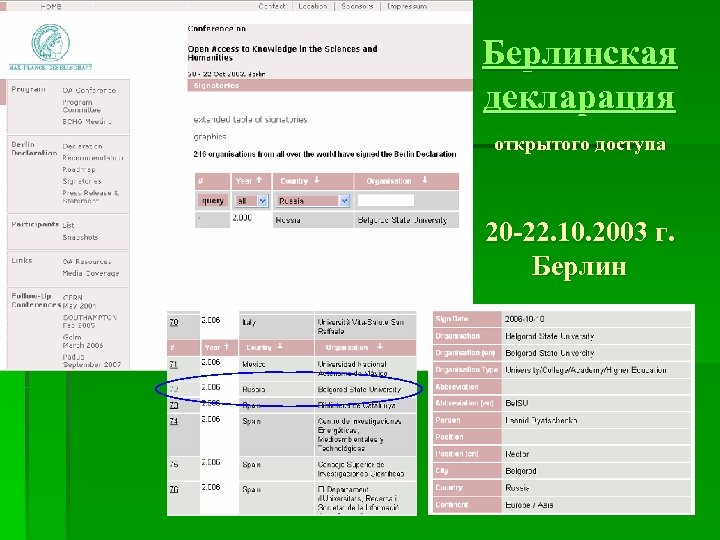720x540 pixels.
Task: Open the Padua September 2007 conference link
Action: [92, 360]
